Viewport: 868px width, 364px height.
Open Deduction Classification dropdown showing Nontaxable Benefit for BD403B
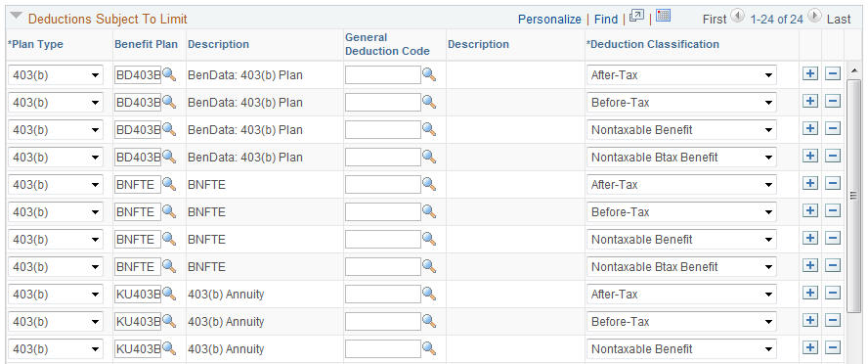pyautogui.click(x=681, y=129)
